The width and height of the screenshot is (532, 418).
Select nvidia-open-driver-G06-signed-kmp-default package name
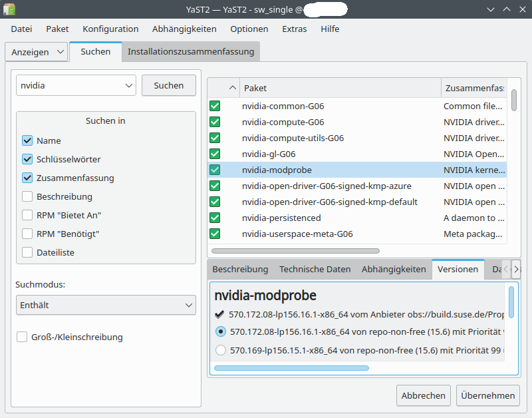tap(329, 202)
